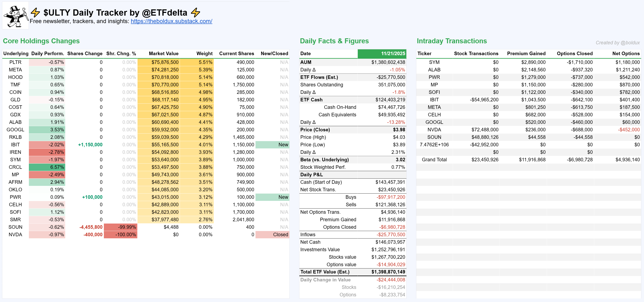Select the CRCL 6.57% performance cell
The image size is (644, 302).
47,167
